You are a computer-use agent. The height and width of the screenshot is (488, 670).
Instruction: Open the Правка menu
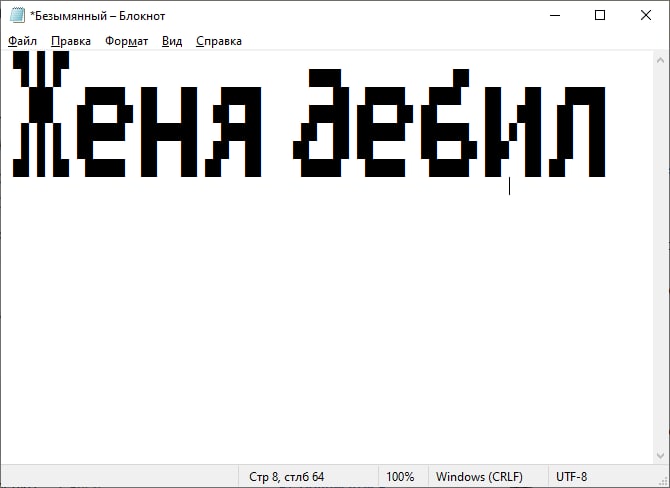tap(71, 41)
